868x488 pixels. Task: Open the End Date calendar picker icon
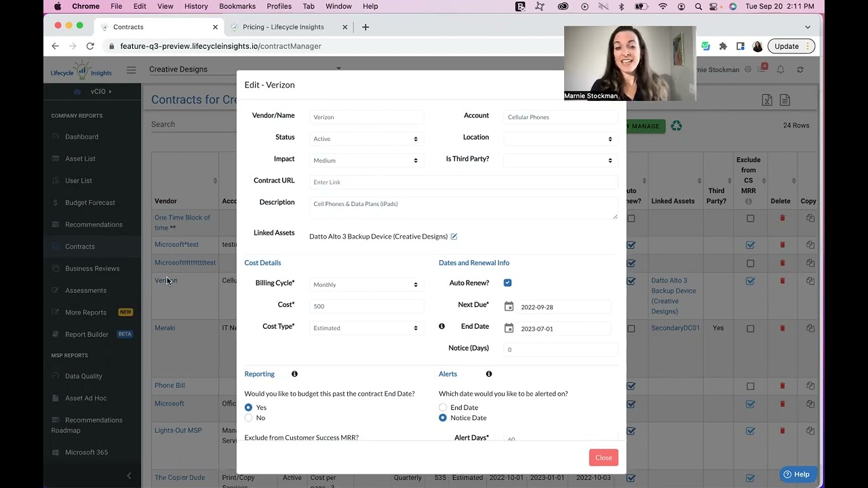click(x=509, y=329)
